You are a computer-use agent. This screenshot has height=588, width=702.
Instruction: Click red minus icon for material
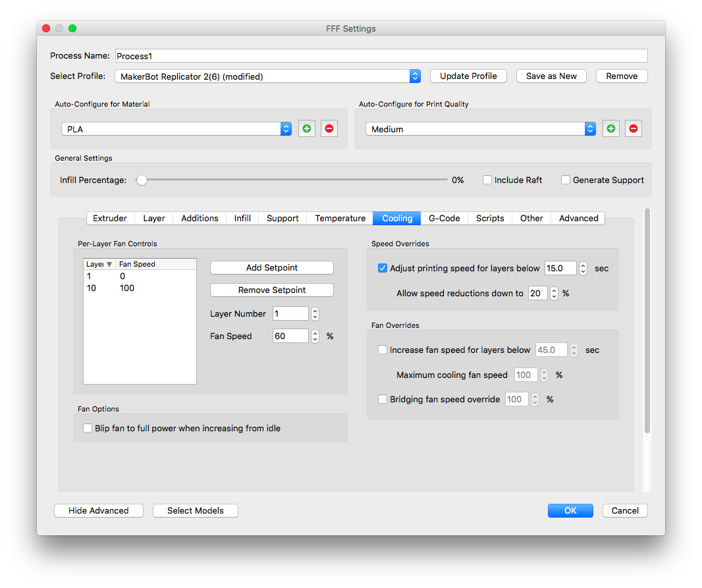[x=329, y=129]
